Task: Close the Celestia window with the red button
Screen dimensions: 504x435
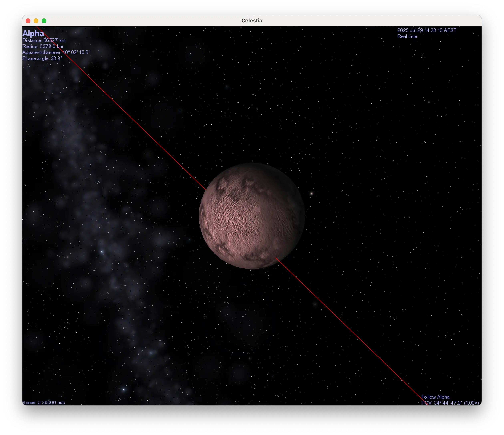Action: [28, 21]
